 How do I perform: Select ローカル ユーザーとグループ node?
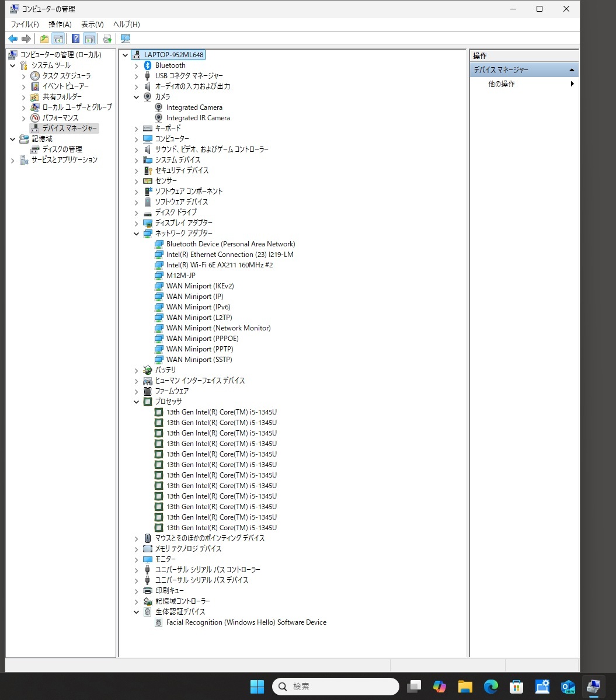(x=77, y=107)
